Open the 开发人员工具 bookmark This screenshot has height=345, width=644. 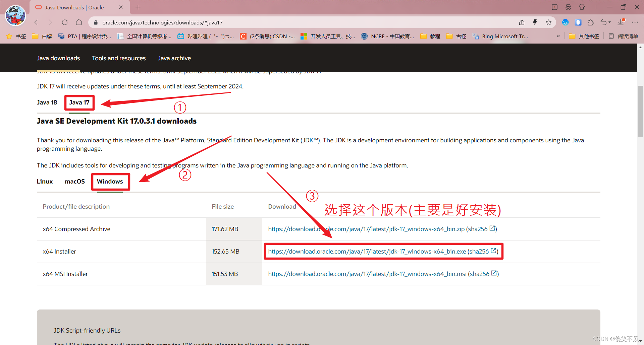328,36
